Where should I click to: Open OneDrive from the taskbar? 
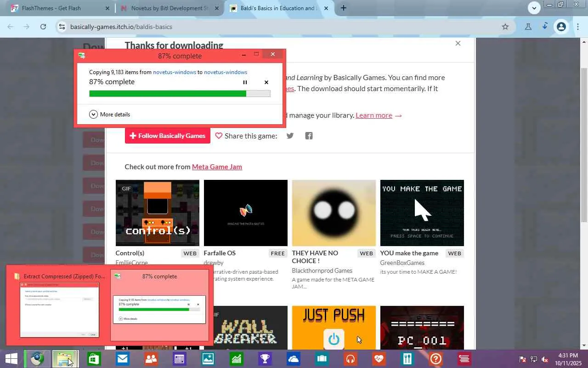[293, 359]
